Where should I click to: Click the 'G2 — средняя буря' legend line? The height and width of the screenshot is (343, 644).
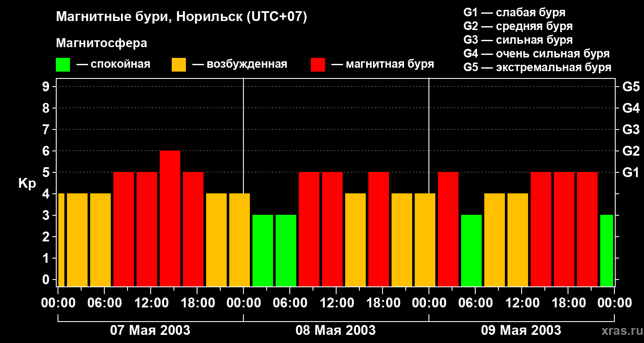pos(518,26)
